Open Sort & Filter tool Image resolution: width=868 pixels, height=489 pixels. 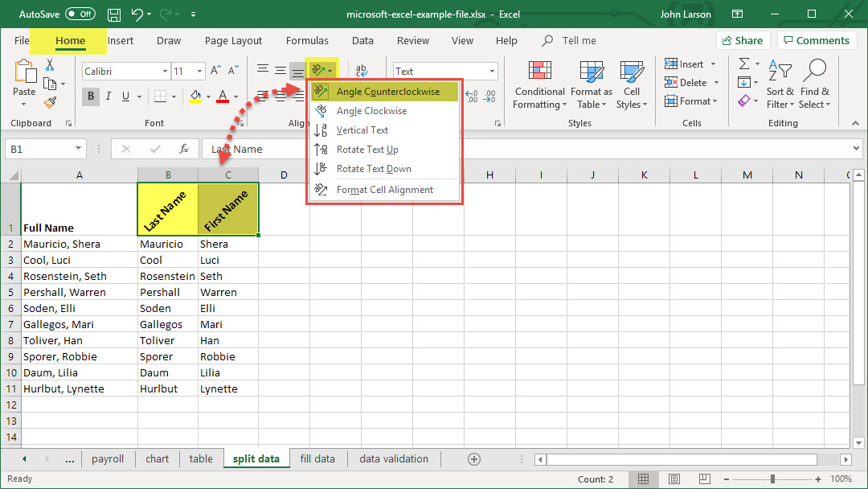(x=780, y=84)
